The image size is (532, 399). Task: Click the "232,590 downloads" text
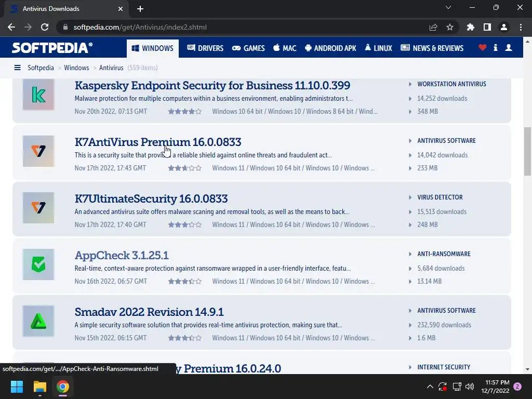(x=444, y=325)
